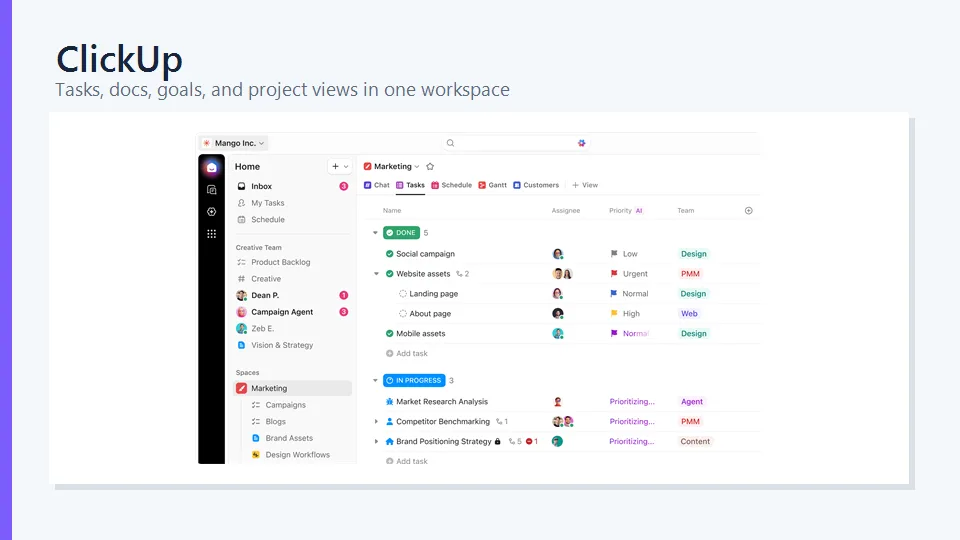Click the Design tag on Social campaign

click(x=694, y=253)
